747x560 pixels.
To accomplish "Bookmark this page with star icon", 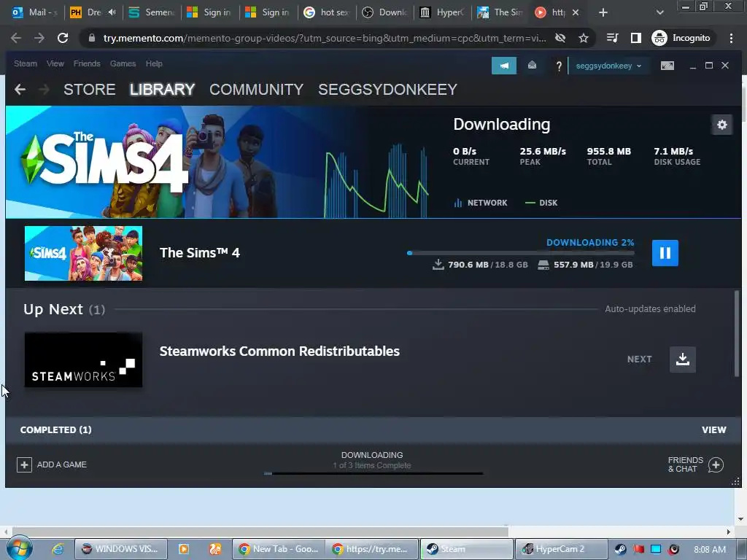I will click(583, 38).
